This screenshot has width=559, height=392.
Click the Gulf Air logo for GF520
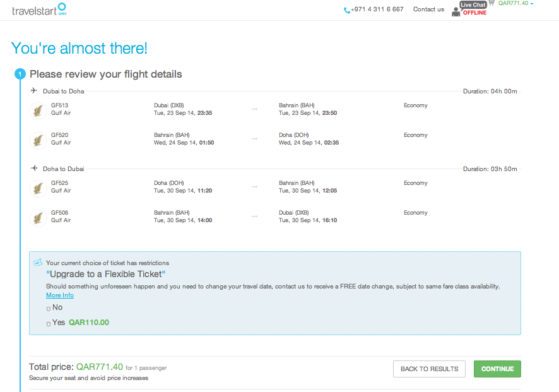pyautogui.click(x=39, y=140)
